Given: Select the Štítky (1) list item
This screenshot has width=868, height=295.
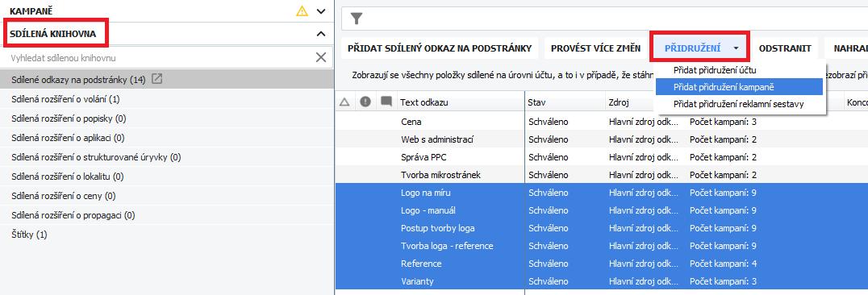Looking at the screenshot, I should point(166,235).
